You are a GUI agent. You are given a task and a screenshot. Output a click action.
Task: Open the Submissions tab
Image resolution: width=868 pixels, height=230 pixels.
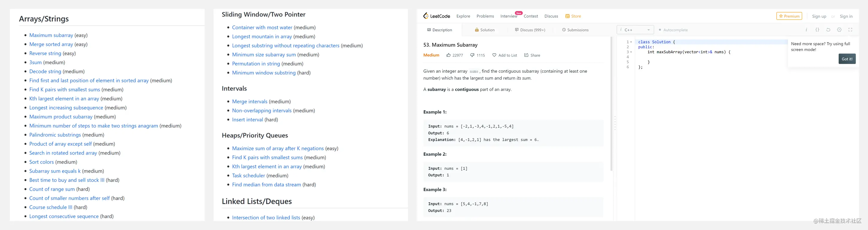(575, 30)
